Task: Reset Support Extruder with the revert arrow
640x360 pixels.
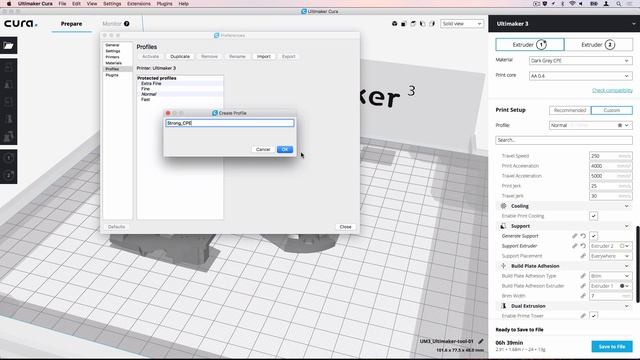Action: (583, 246)
